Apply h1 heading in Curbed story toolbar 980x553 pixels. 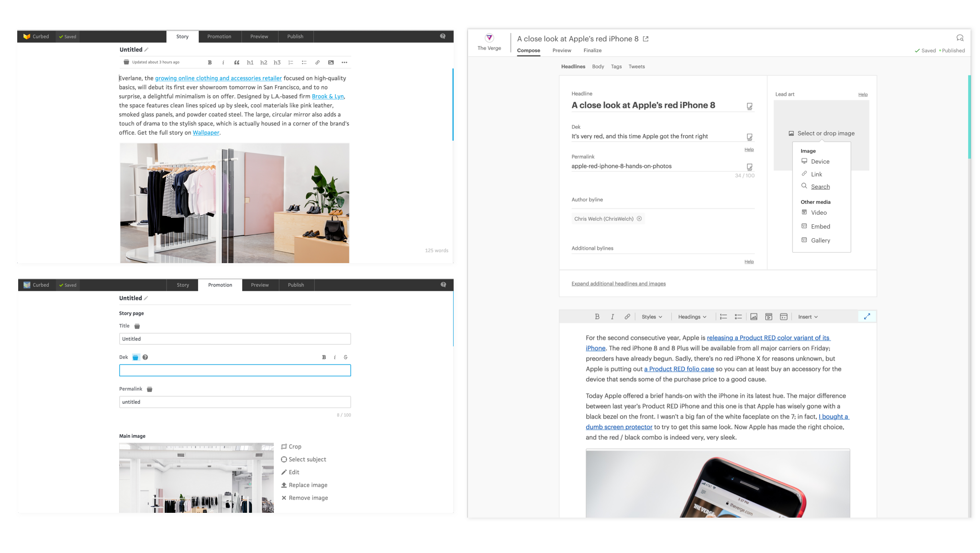pyautogui.click(x=250, y=62)
